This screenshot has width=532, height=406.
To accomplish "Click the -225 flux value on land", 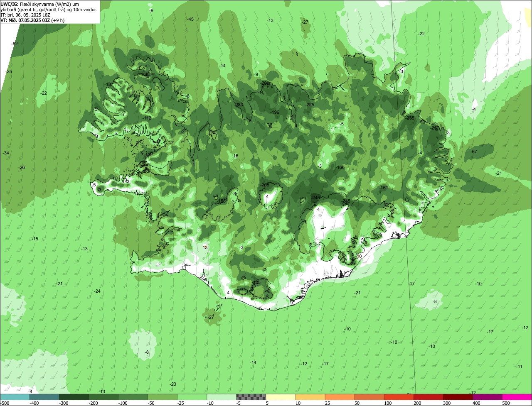I will coord(310,105).
